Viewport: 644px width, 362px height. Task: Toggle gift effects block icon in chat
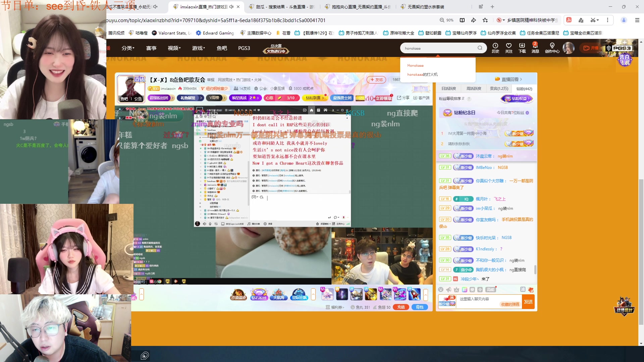tap(531, 290)
